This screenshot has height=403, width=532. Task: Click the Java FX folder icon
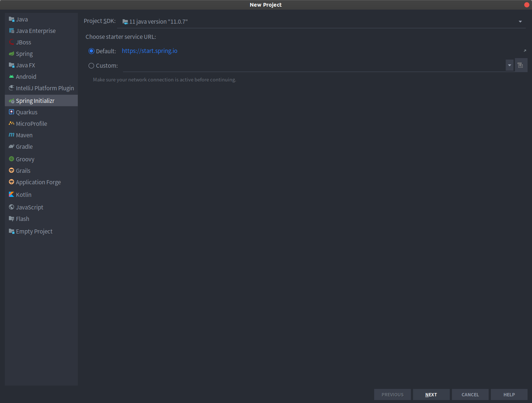(11, 65)
